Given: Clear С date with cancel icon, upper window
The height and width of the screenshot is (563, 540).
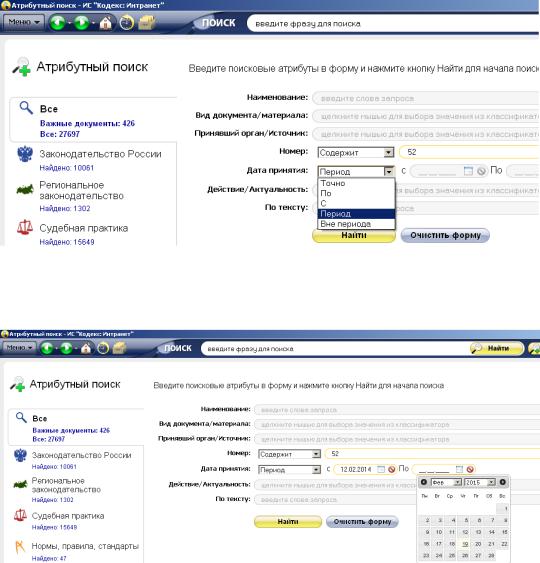Looking at the screenshot, I should coord(481,171).
